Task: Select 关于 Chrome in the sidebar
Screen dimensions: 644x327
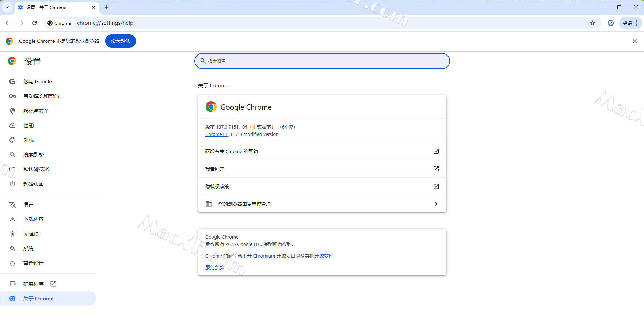Action: [48, 299]
